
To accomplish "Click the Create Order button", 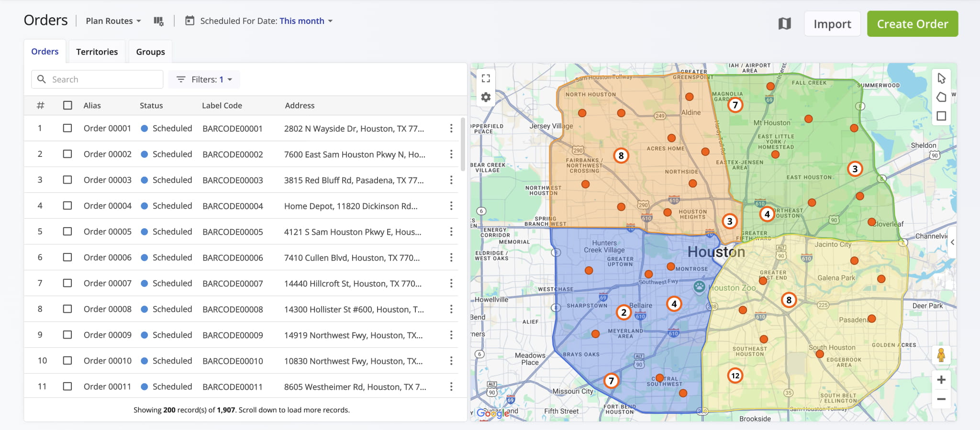I will (912, 24).
